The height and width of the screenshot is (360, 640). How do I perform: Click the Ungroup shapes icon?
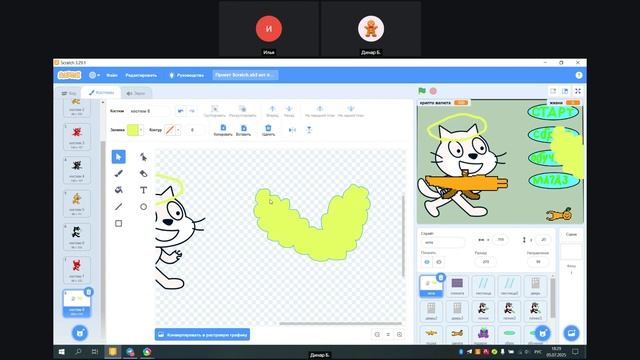pyautogui.click(x=242, y=111)
